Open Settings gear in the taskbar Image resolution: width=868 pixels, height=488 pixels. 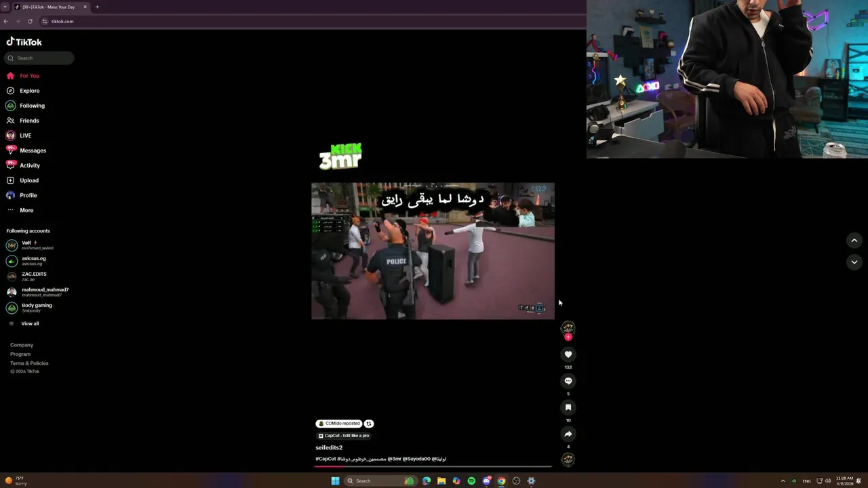[531, 481]
